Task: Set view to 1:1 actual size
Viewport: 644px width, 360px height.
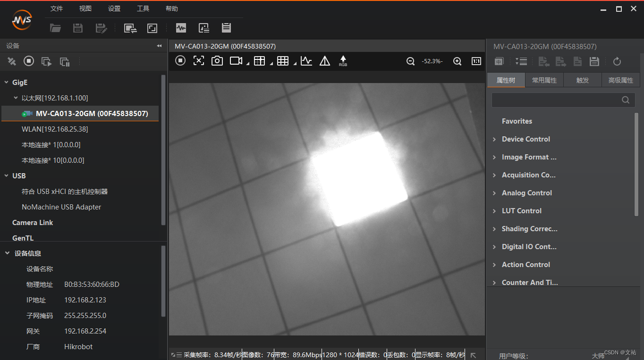Action: [476, 61]
